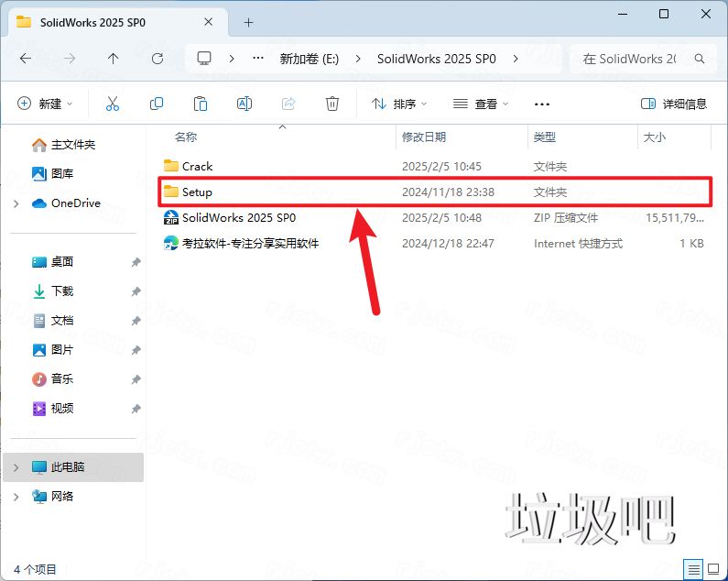The width and height of the screenshot is (728, 581).
Task: Click the address bar ellipsis for hidden path
Action: [x=258, y=59]
